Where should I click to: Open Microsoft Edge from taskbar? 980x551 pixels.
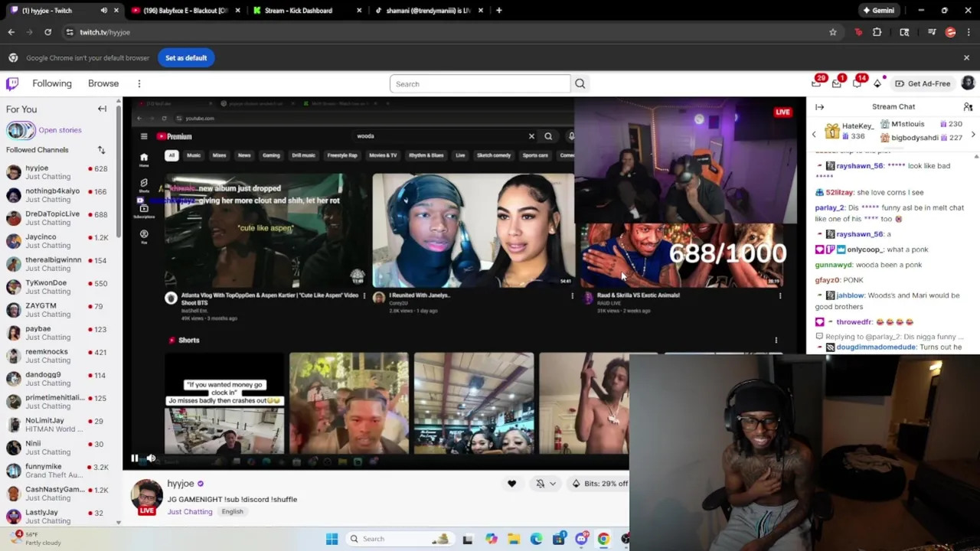click(536, 539)
